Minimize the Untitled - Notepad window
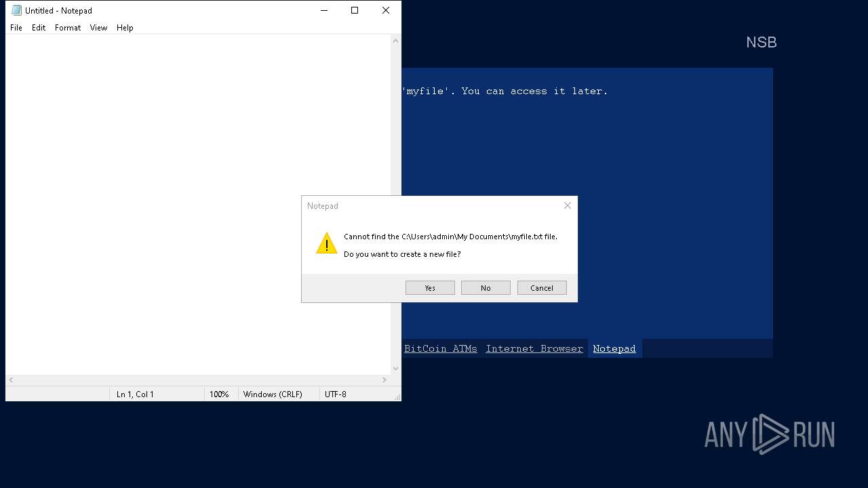The width and height of the screenshot is (868, 488). coord(323,10)
